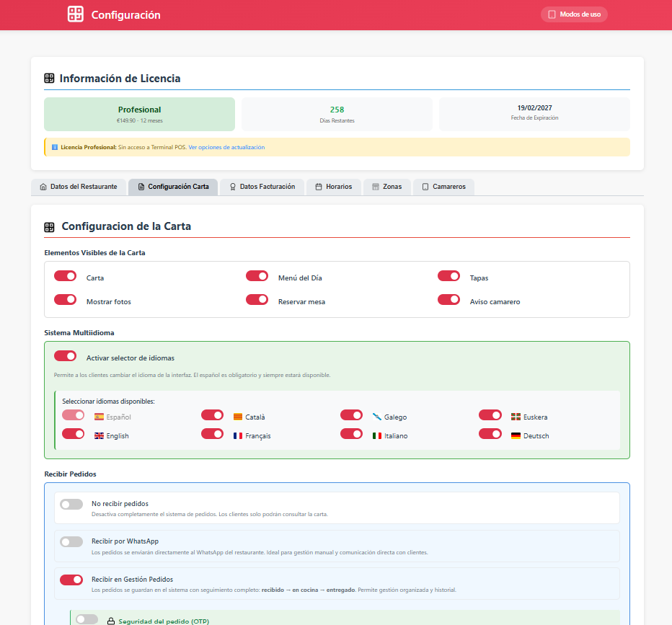Select the Configuración Carta tab
672x625 pixels.
coord(173,187)
